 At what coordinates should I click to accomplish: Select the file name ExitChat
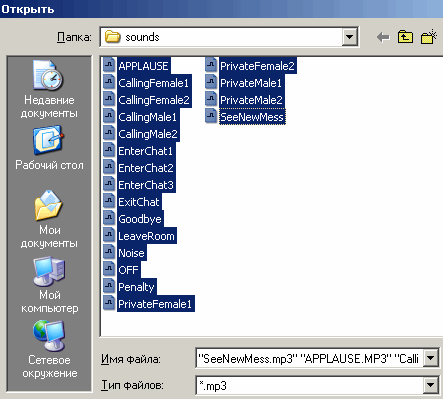[139, 202]
